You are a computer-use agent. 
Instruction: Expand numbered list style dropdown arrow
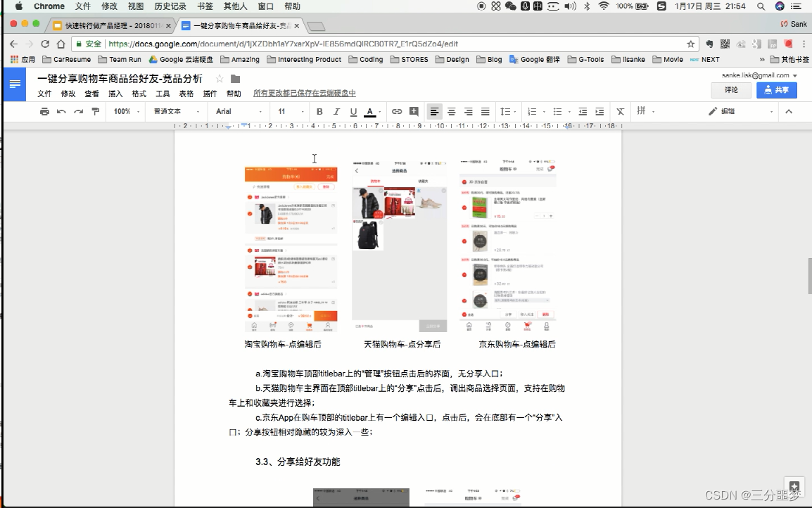point(544,112)
